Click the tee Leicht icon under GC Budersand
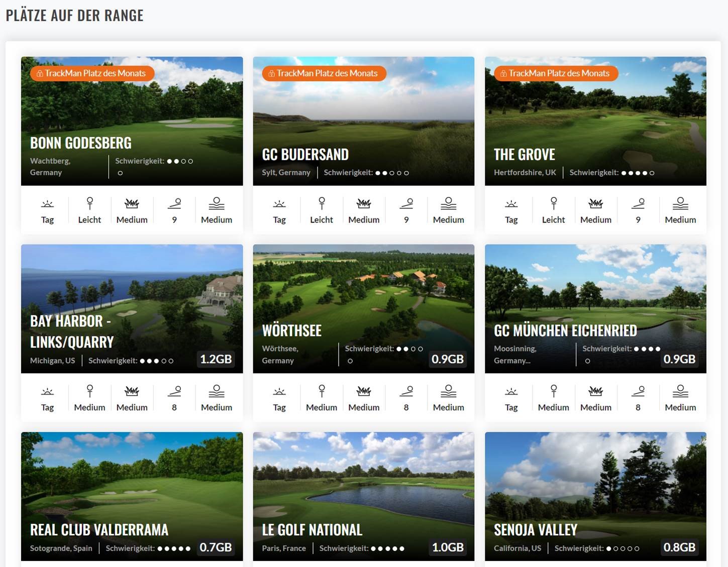Image resolution: width=728 pixels, height=567 pixels. tap(322, 203)
